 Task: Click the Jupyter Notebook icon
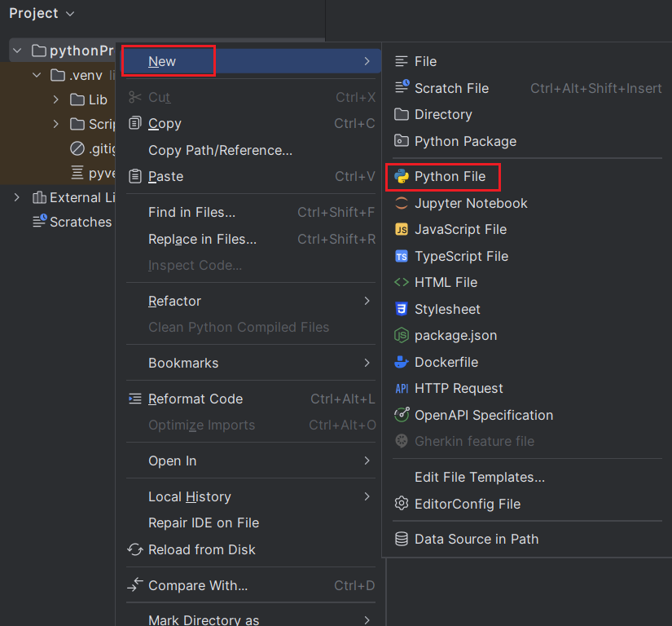[402, 204]
